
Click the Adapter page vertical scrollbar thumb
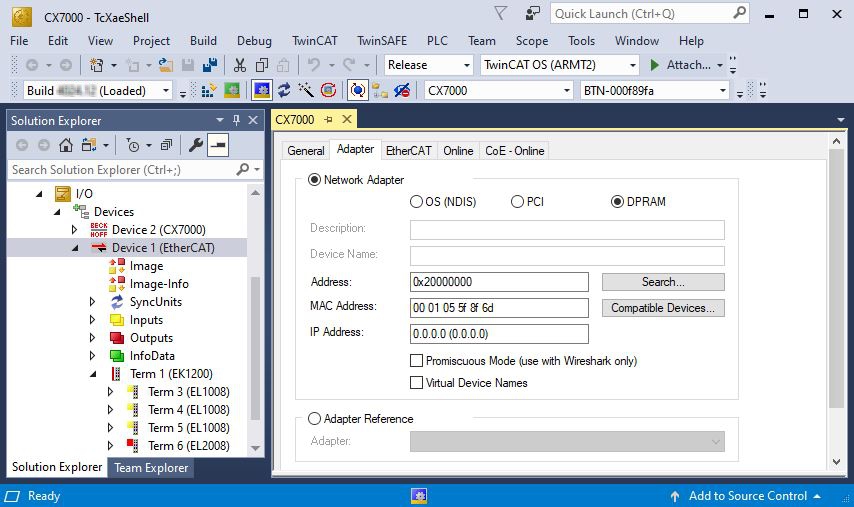tap(836, 279)
